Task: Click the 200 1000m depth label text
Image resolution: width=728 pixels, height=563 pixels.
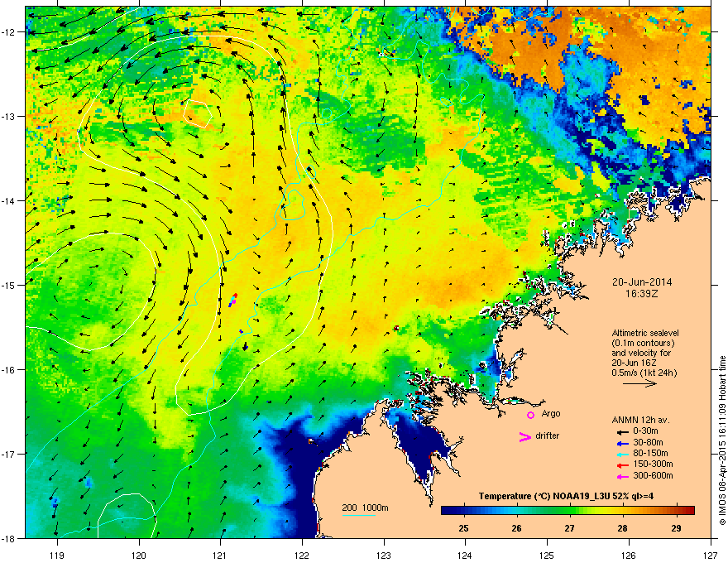Action: click(x=365, y=508)
